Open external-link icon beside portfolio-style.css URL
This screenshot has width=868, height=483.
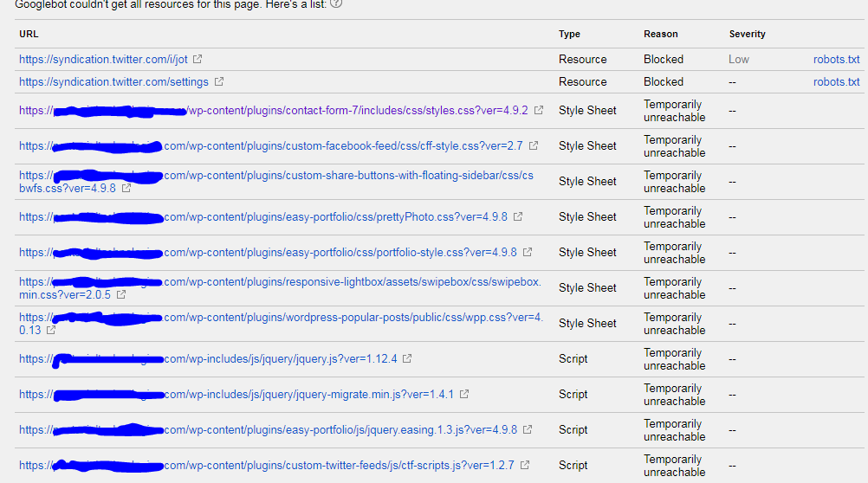pyautogui.click(x=528, y=253)
